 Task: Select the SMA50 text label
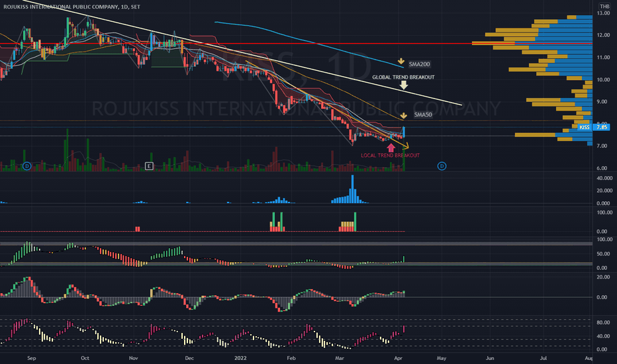tap(423, 114)
